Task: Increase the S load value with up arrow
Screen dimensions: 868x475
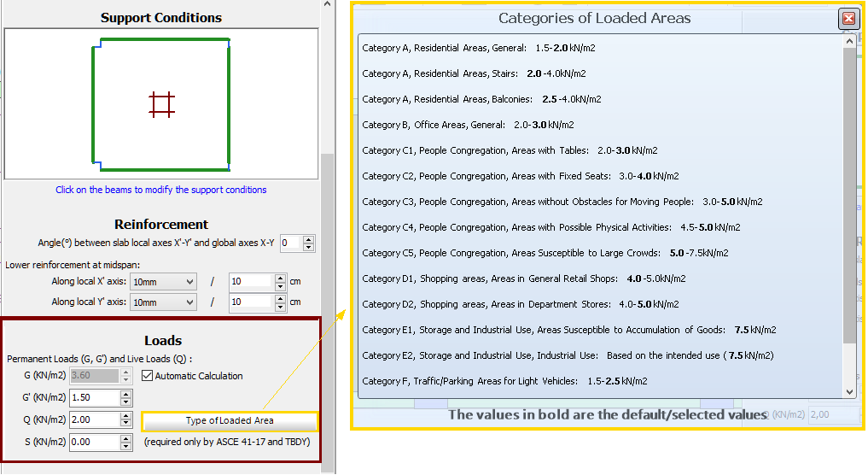Action: pos(126,438)
